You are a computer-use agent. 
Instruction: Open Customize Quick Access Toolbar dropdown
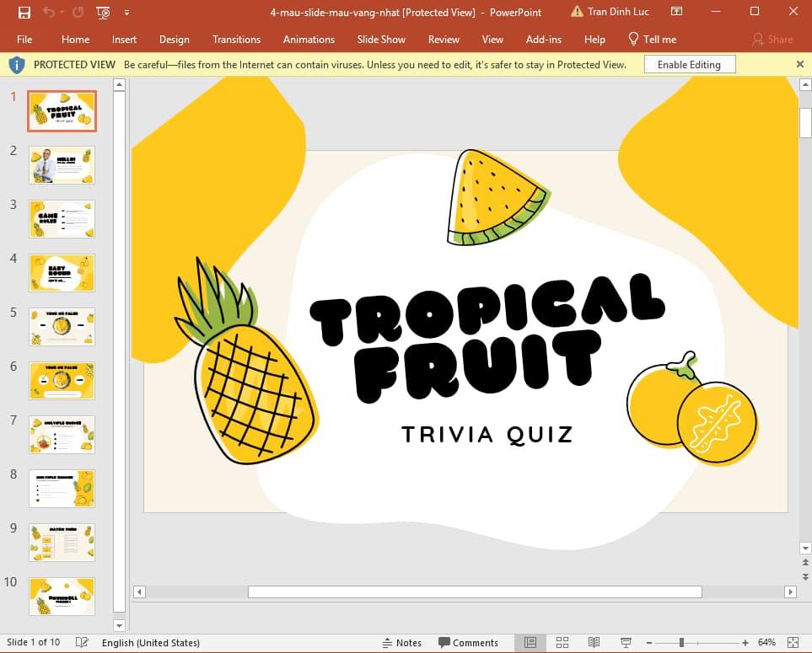126,12
